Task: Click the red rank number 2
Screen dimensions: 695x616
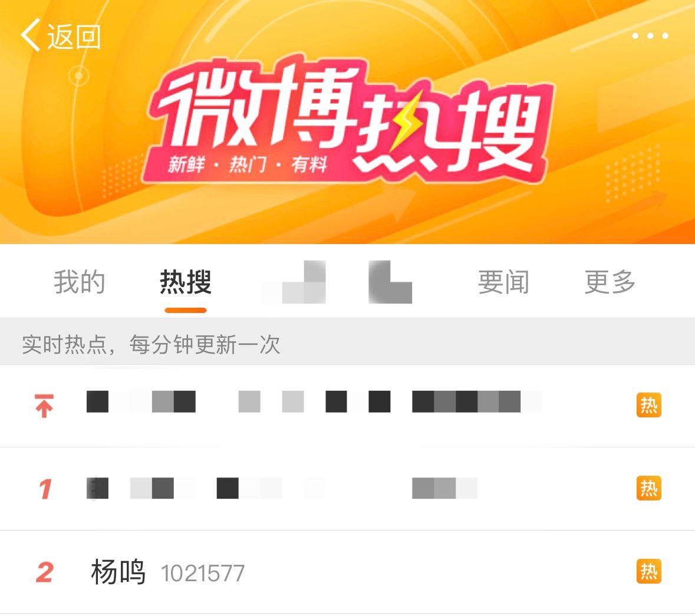Action: coord(45,572)
